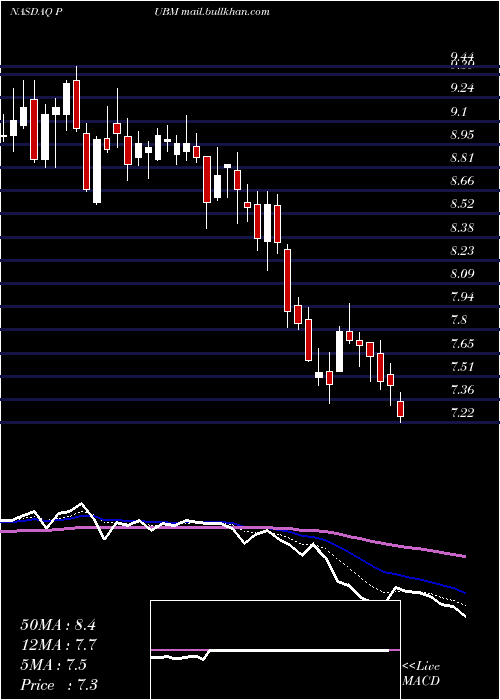Click the 7.22 price axis label
500x700 pixels.
[x=462, y=413]
